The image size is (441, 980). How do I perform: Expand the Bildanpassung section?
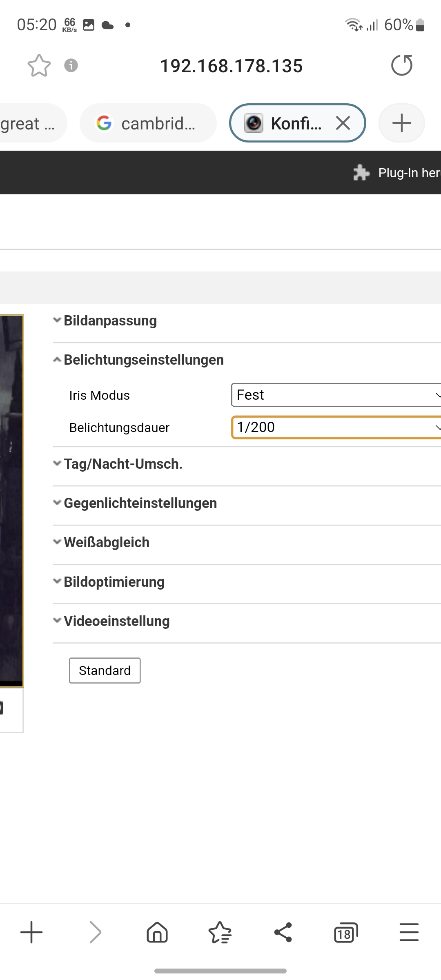[110, 321]
